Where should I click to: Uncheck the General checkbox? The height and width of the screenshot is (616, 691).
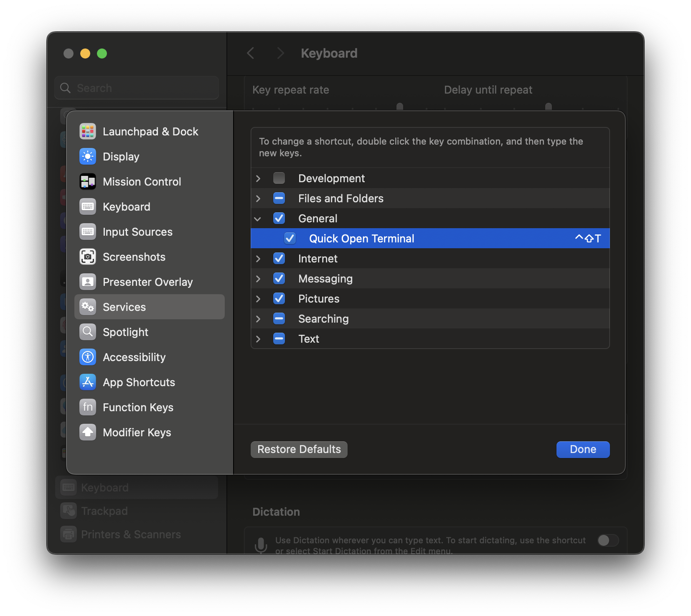[x=279, y=219]
